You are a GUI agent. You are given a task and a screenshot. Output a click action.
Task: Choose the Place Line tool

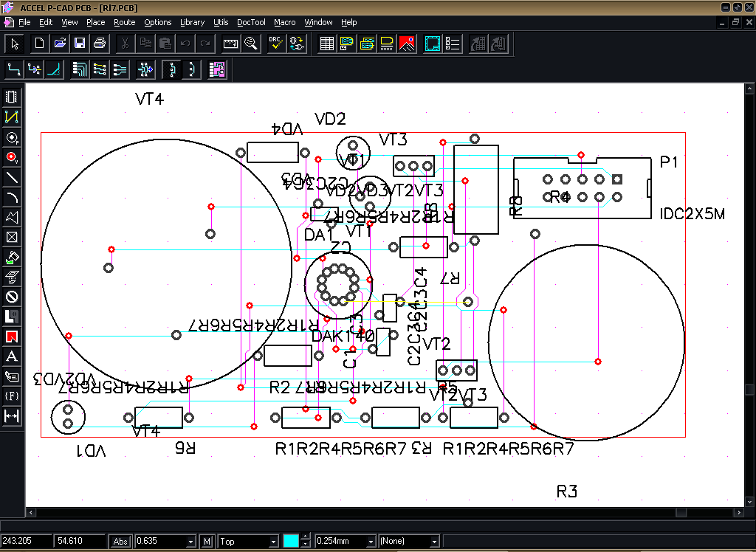[x=12, y=177]
